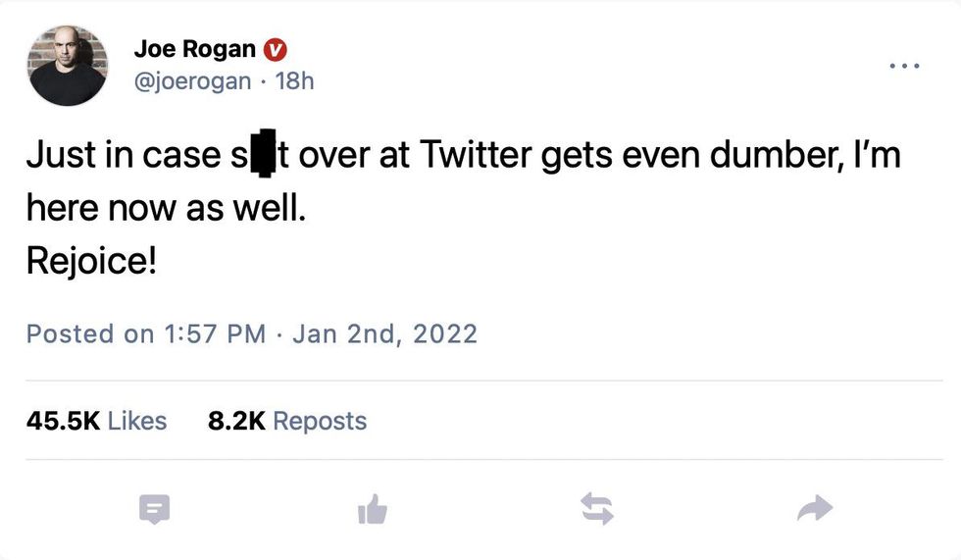View the 8.2K Reposts list

pyautogui.click(x=287, y=421)
